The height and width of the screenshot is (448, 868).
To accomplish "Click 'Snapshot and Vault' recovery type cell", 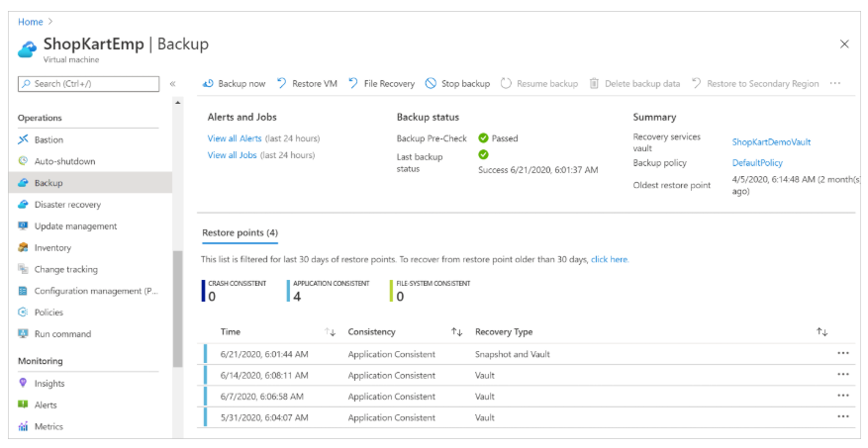I will click(512, 354).
